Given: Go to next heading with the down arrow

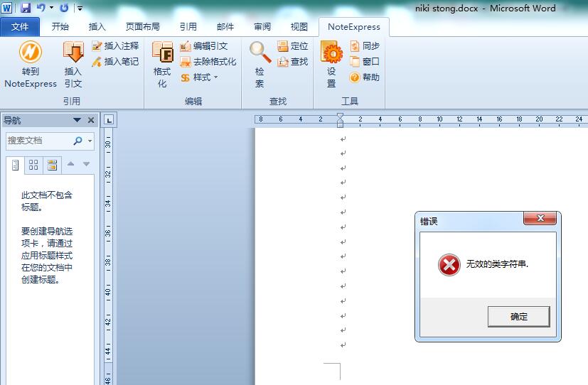Looking at the screenshot, I should [86, 164].
